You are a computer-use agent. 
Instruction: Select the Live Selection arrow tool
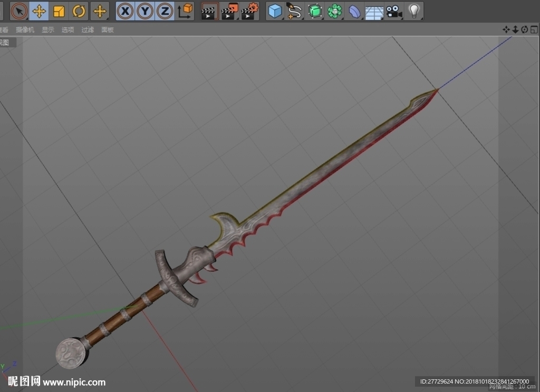click(19, 11)
